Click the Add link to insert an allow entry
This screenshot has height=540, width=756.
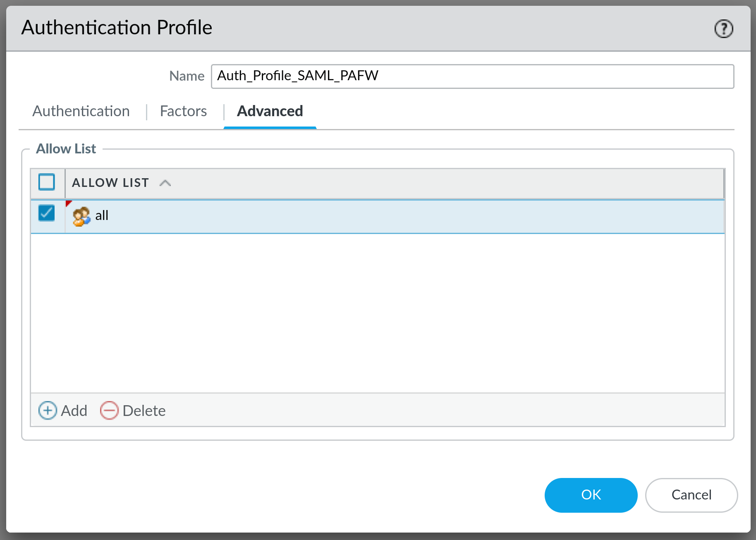pos(74,411)
